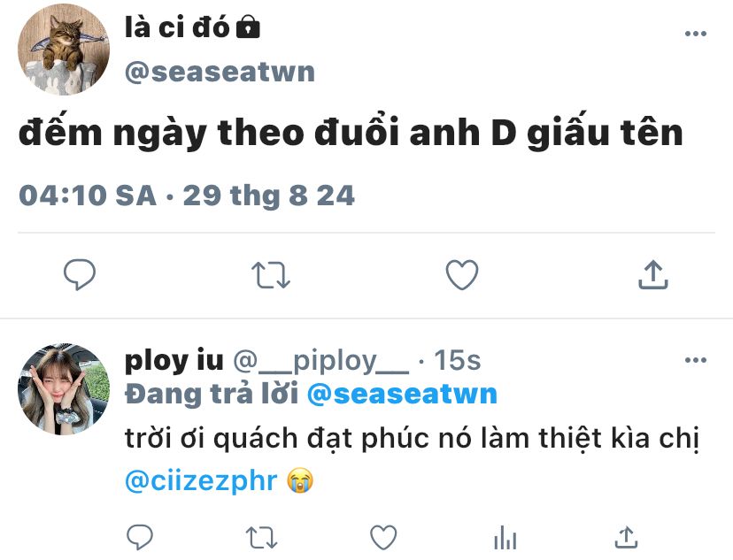Open the tweet timestamp 04:10 SA
Image resolution: width=733 pixels, height=560 pixels.
pos(88,196)
